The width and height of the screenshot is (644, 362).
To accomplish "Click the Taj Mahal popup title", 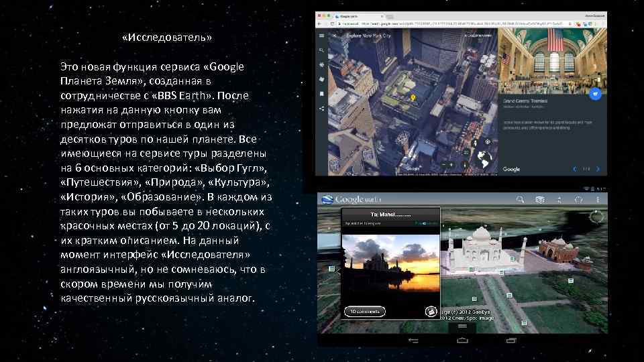I will [x=390, y=215].
